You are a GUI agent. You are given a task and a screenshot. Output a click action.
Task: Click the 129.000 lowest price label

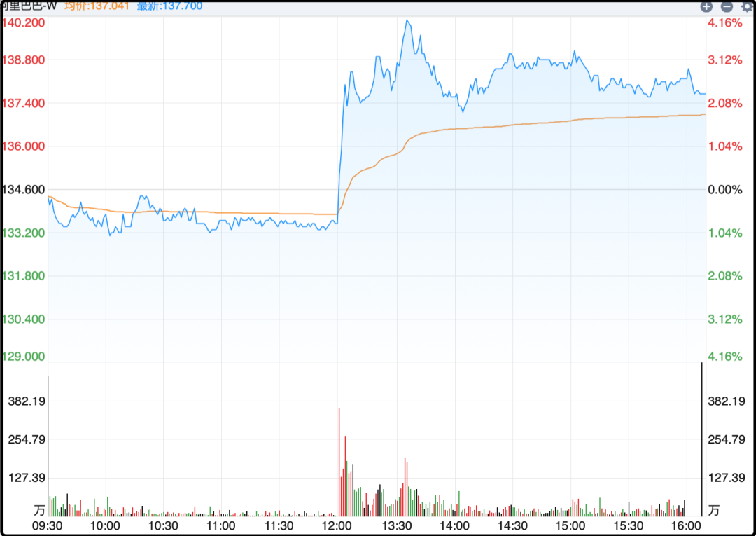pyautogui.click(x=24, y=356)
